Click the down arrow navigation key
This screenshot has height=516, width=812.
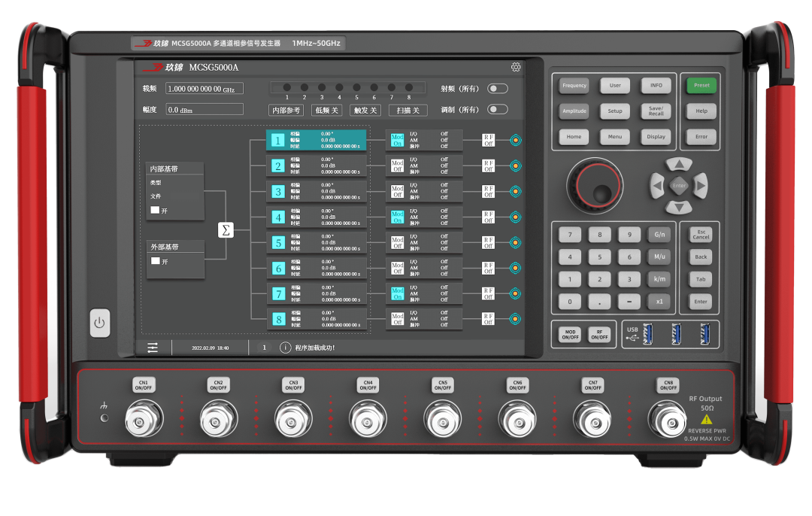click(x=679, y=208)
